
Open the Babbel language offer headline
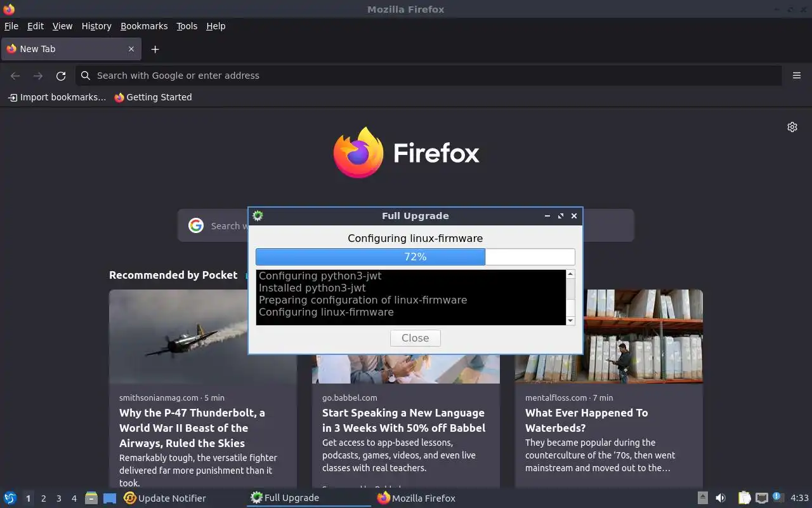(404, 420)
